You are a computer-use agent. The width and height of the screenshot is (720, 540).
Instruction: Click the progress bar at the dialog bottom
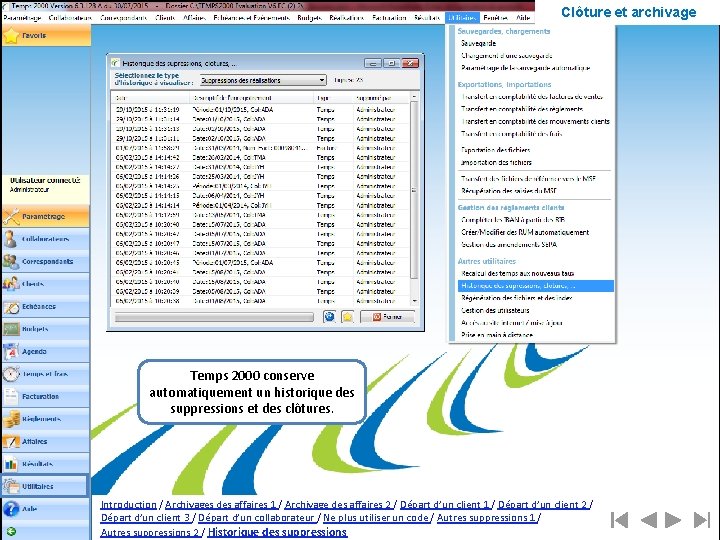click(x=214, y=317)
